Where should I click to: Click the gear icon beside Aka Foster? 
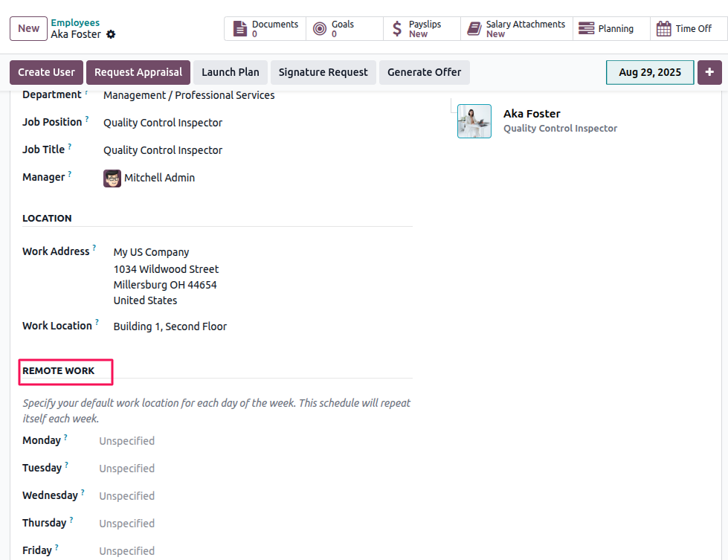point(111,34)
